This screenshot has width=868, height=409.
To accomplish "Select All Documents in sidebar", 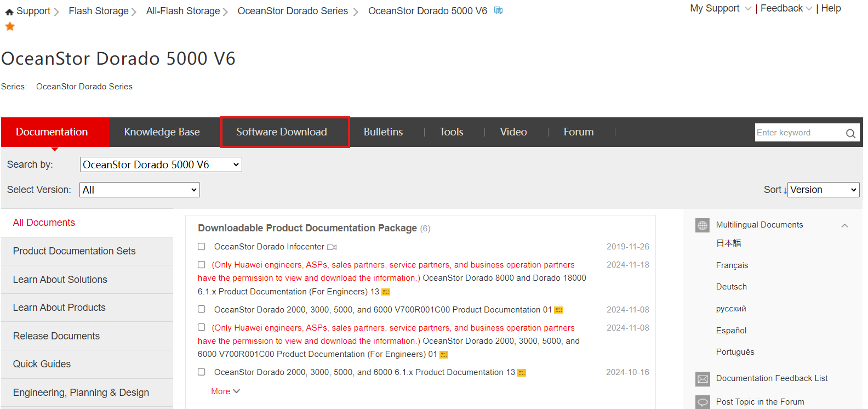I will point(87,223).
